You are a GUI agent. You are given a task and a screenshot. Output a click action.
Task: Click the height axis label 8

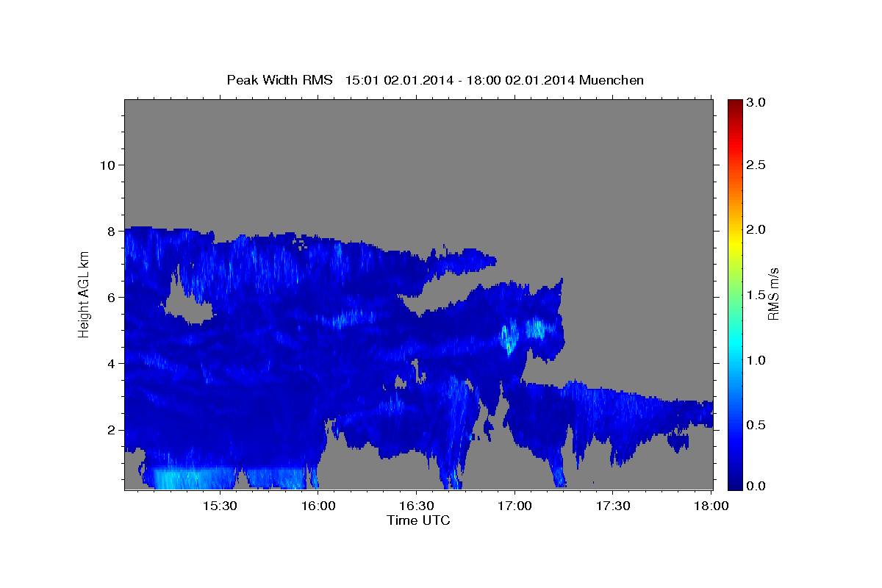pos(110,231)
